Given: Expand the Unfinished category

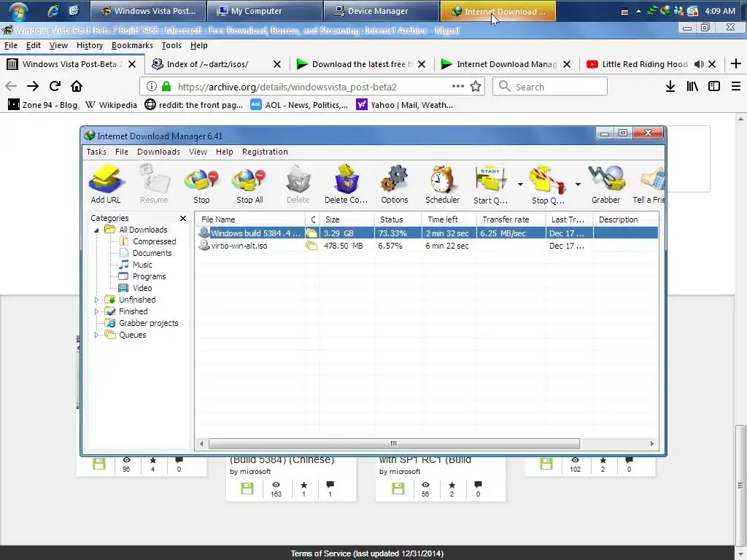Looking at the screenshot, I should point(97,300).
